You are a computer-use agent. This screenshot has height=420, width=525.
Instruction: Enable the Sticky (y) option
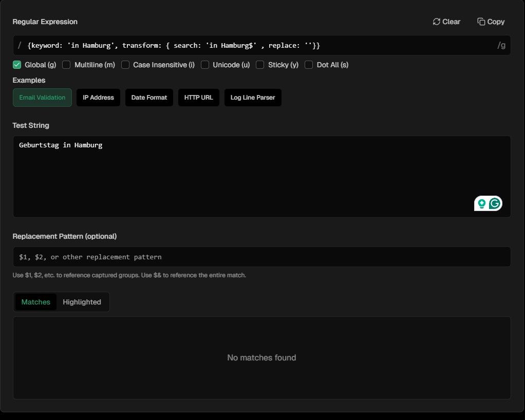(260, 65)
